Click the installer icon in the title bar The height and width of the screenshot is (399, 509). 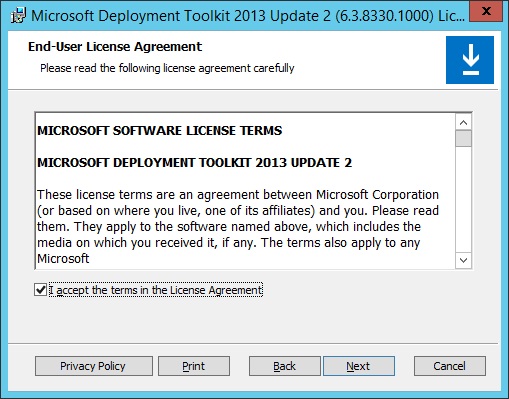tap(18, 15)
